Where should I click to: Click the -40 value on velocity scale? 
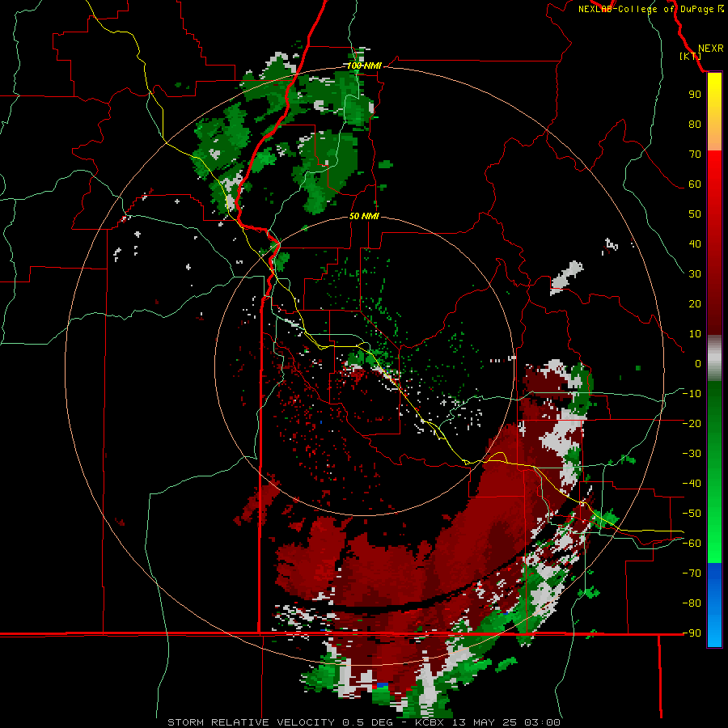pos(692,484)
